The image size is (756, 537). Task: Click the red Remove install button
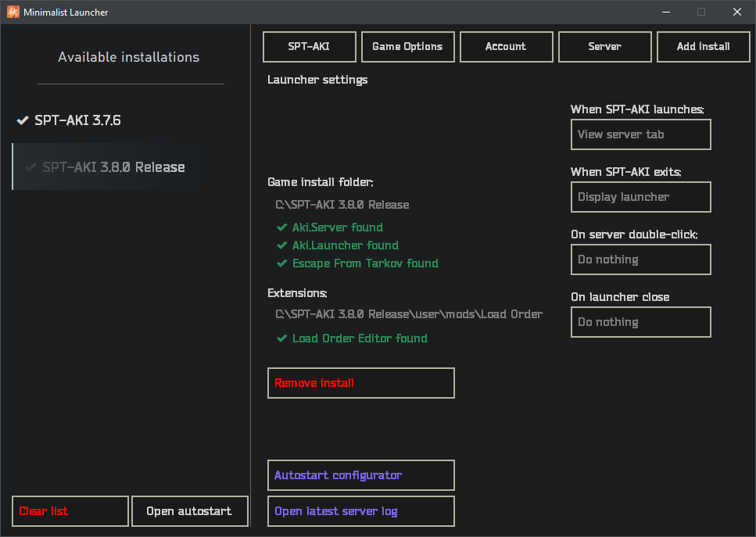(361, 383)
